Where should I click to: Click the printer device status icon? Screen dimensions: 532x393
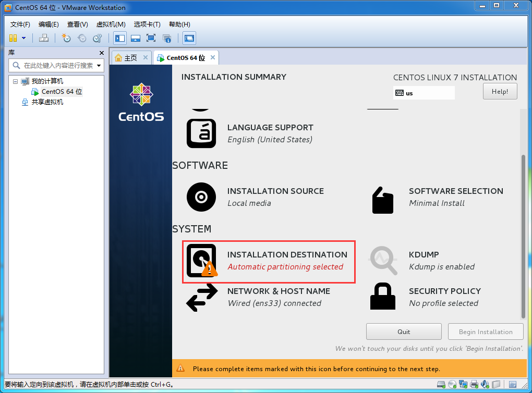click(x=474, y=385)
